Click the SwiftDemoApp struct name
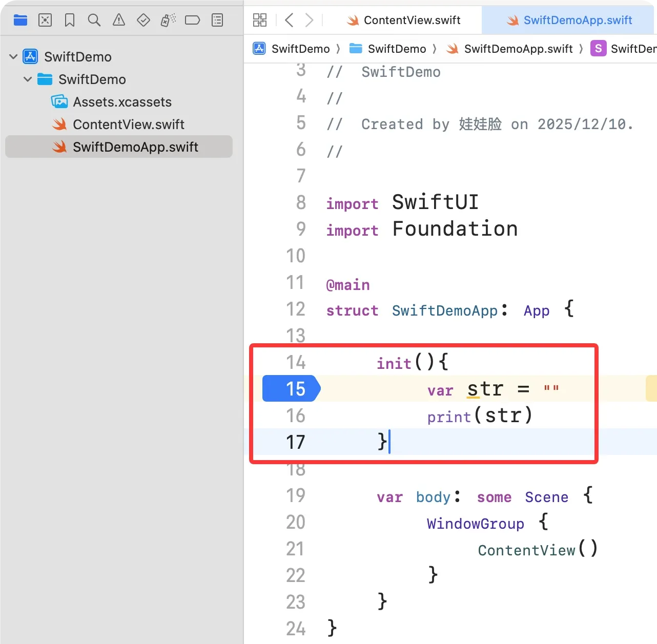The image size is (657, 644). [x=445, y=310]
